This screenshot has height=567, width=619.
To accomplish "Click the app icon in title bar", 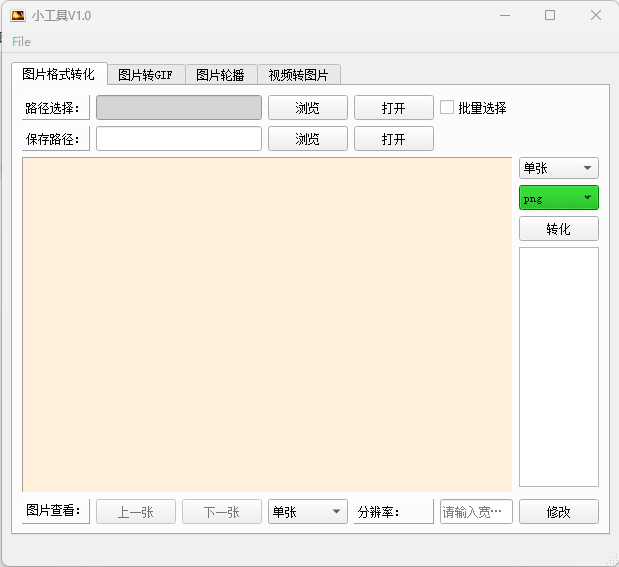I will (x=18, y=15).
